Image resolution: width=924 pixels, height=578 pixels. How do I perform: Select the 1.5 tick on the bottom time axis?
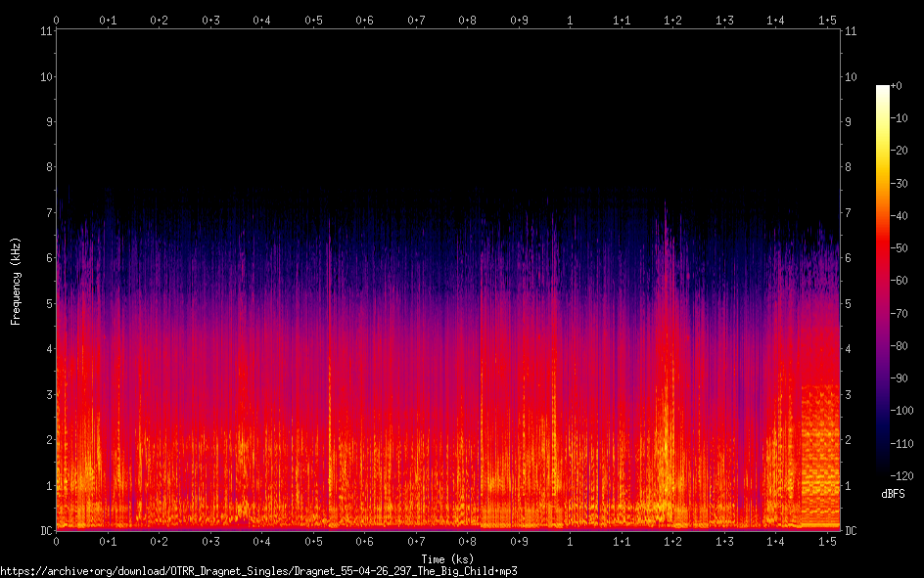point(827,541)
